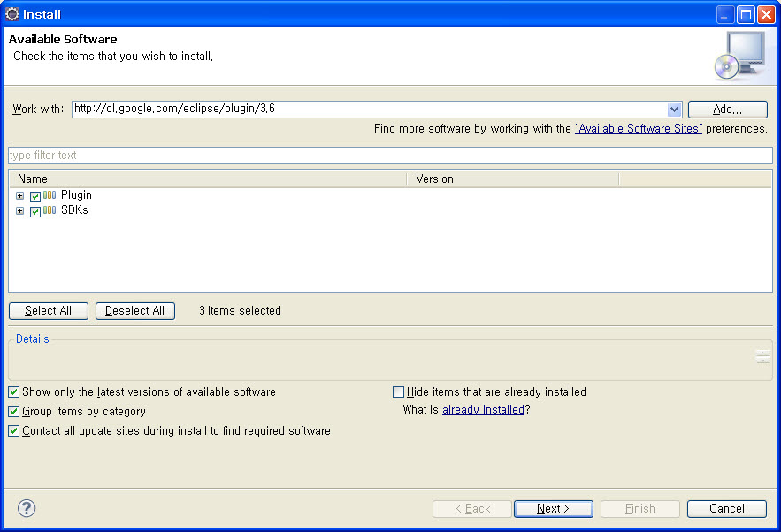Maximize the Install dialog window

[x=746, y=14]
